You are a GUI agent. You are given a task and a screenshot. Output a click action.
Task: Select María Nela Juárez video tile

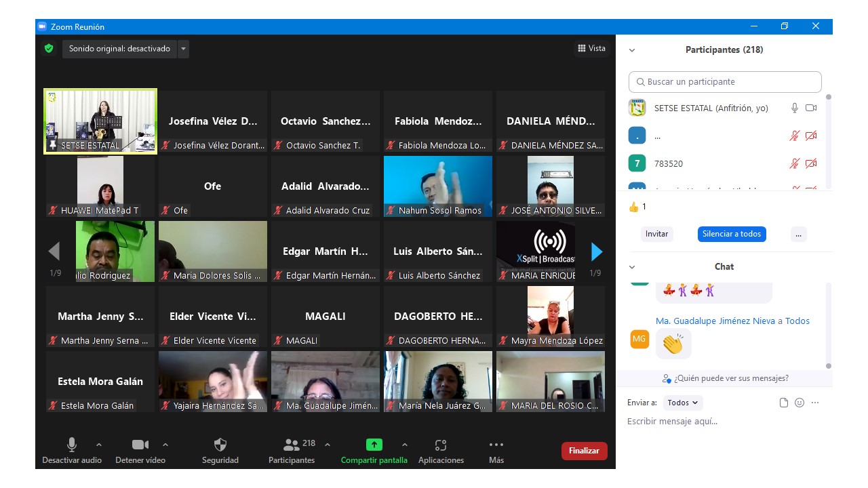(x=438, y=382)
